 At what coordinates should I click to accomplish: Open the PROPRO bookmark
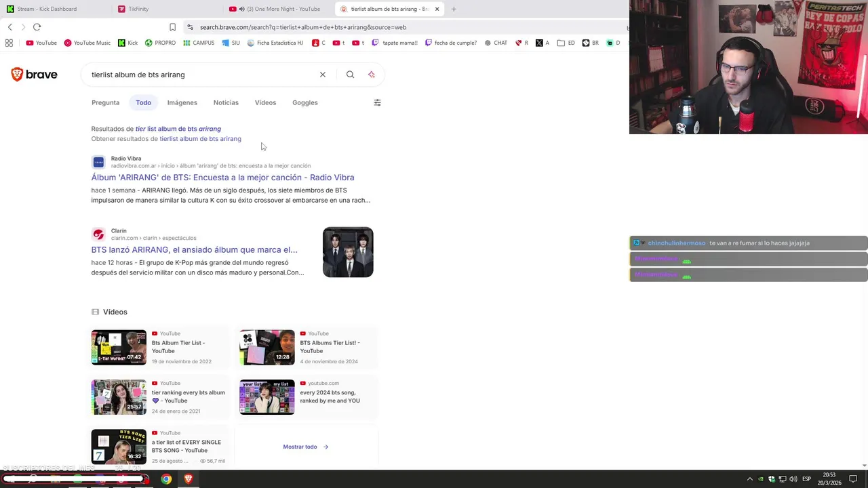[x=160, y=43]
